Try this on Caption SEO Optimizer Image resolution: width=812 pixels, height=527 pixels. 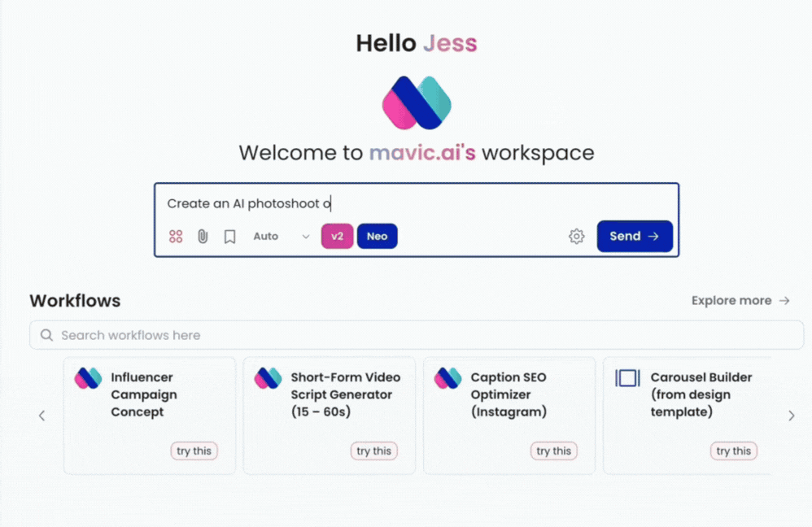coord(553,451)
